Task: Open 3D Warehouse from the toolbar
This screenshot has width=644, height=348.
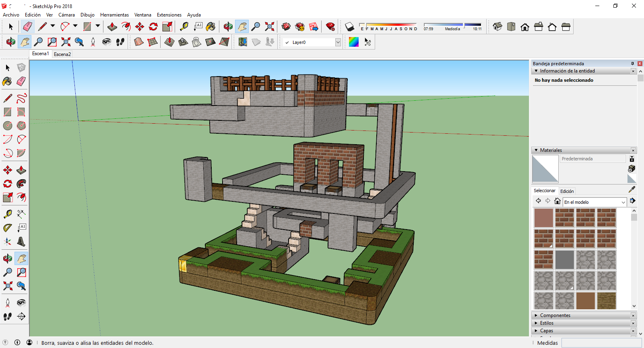Action: point(286,27)
